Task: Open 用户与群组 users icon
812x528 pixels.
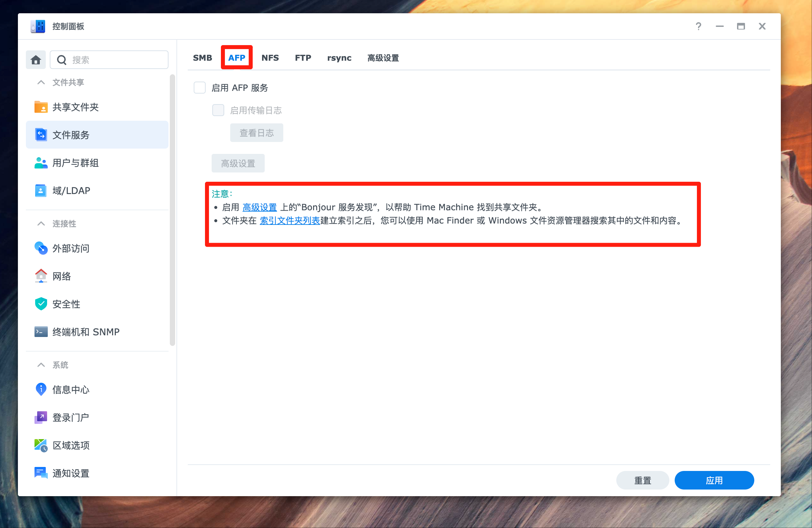Action: pos(41,163)
